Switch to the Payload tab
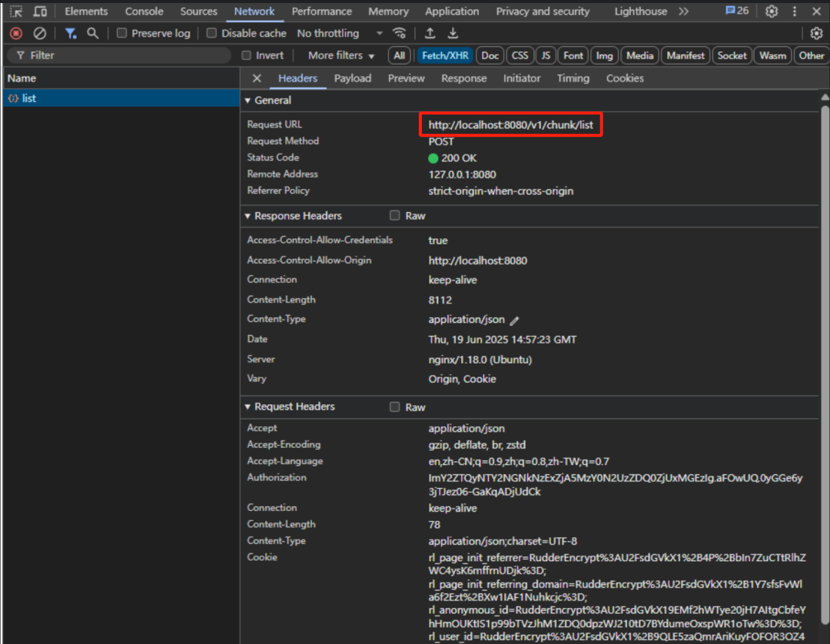This screenshot has height=644, width=830. (x=353, y=78)
